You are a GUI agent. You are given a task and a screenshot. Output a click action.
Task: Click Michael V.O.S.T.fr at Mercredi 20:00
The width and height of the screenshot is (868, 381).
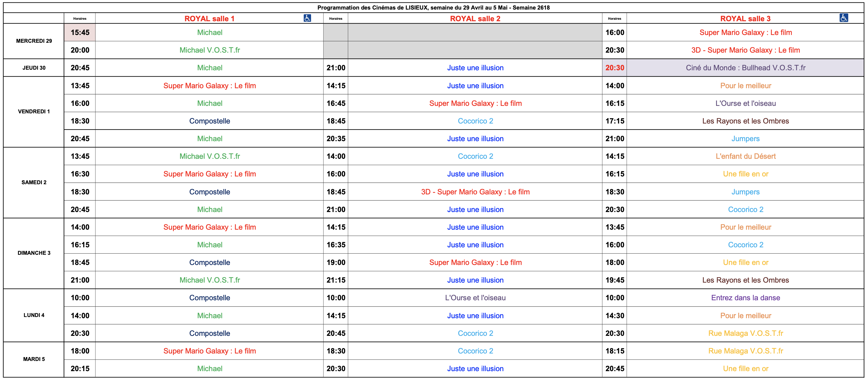pyautogui.click(x=209, y=50)
